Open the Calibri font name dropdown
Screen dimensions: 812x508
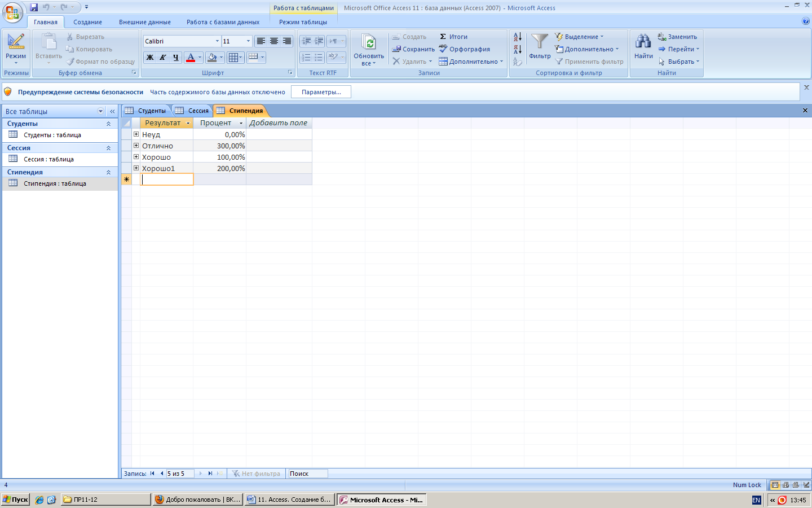tap(217, 41)
